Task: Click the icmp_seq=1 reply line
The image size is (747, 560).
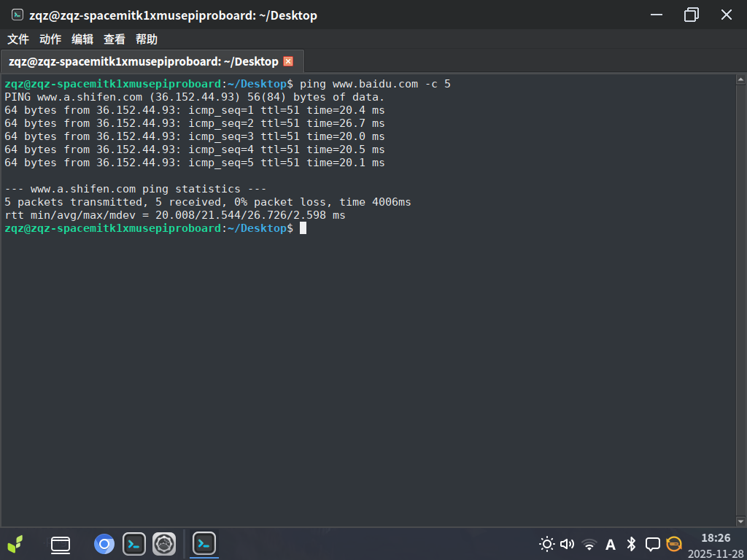Action: 194,111
